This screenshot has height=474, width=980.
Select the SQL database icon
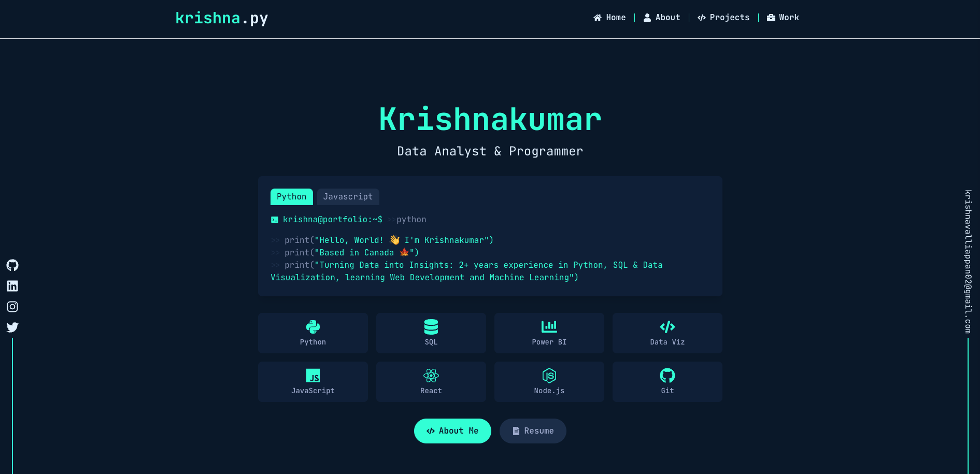(x=431, y=326)
